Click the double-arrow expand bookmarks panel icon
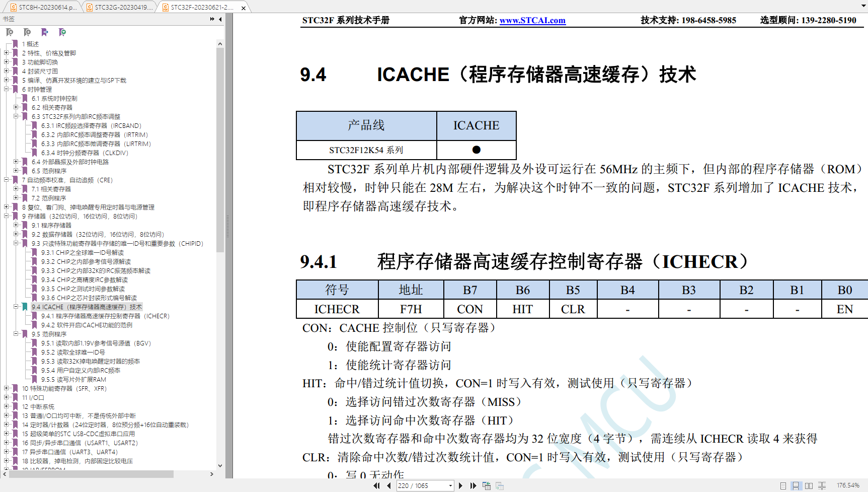This screenshot has width=868, height=492. pos(212,19)
